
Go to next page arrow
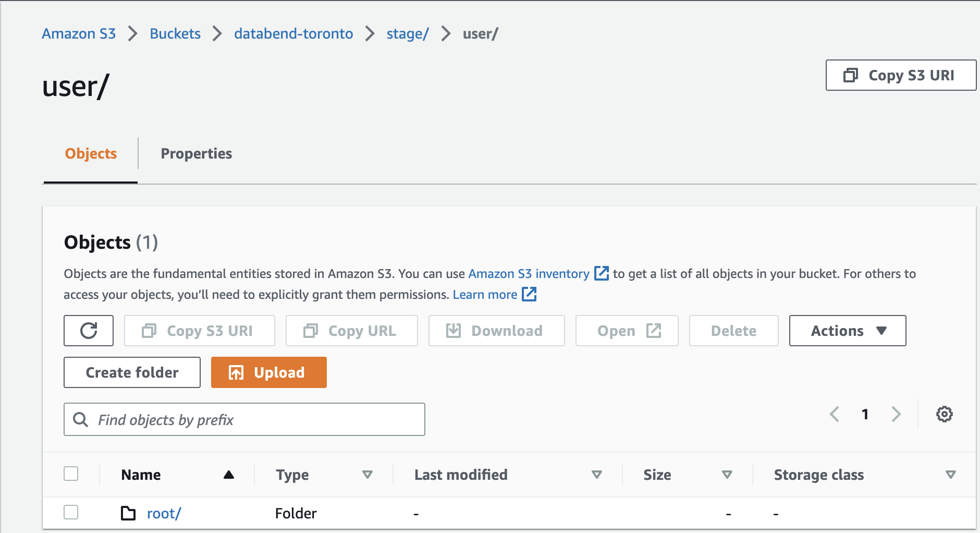pyautogui.click(x=896, y=414)
